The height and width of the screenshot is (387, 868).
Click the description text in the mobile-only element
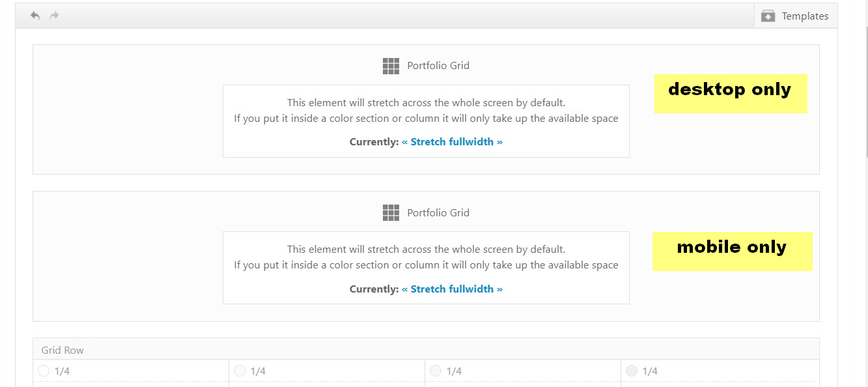426,257
